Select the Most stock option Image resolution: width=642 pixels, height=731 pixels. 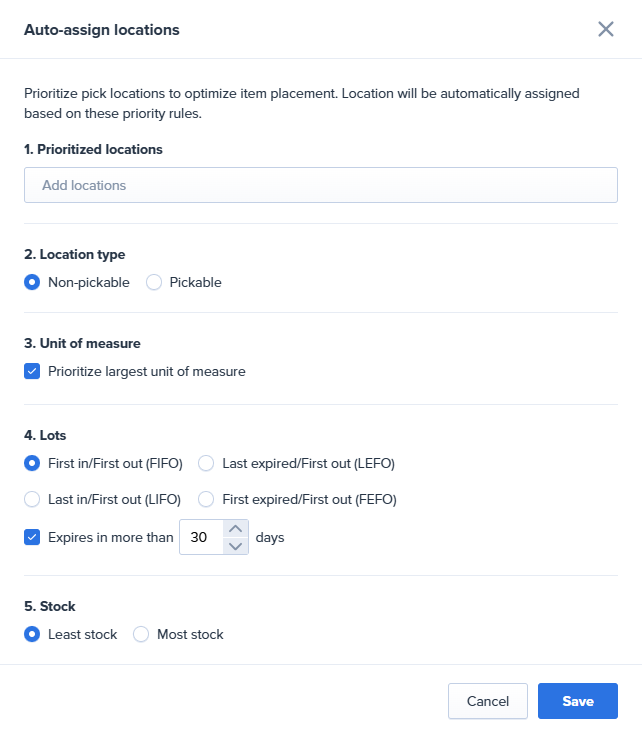pyautogui.click(x=141, y=634)
